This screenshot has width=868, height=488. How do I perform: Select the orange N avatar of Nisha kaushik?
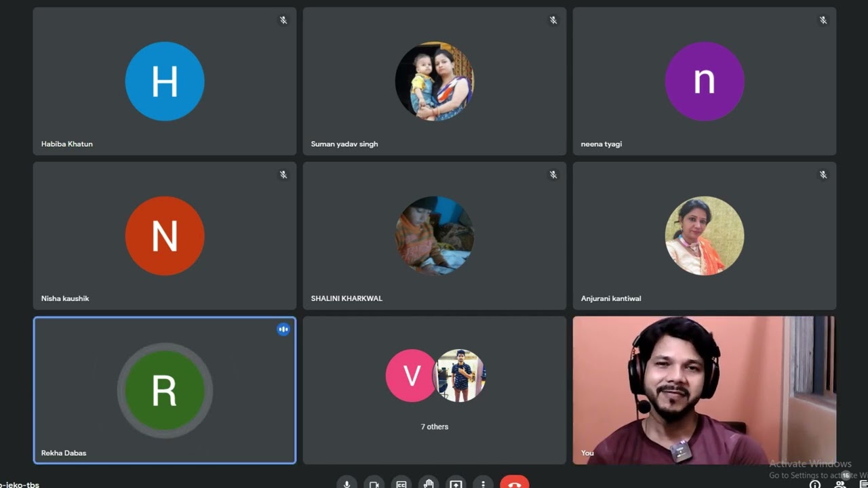165,236
